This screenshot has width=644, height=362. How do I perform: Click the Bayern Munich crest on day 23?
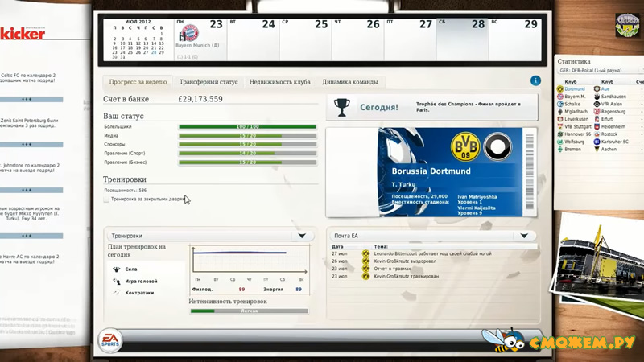(x=189, y=34)
